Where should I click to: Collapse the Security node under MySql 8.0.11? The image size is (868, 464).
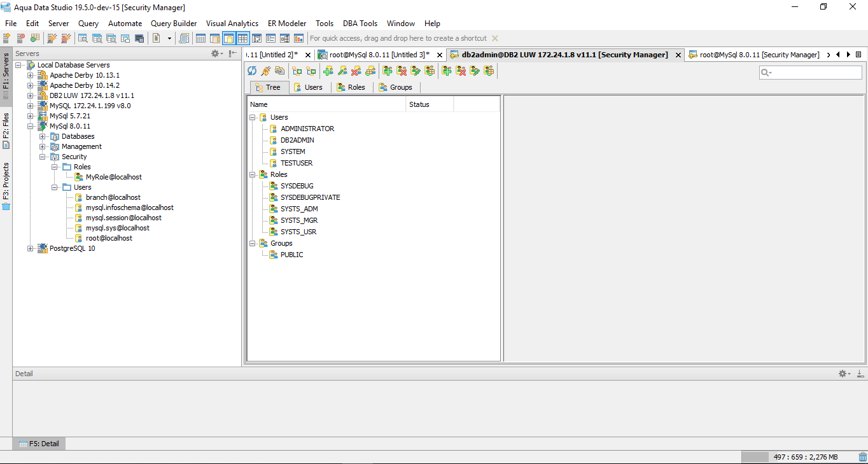42,157
